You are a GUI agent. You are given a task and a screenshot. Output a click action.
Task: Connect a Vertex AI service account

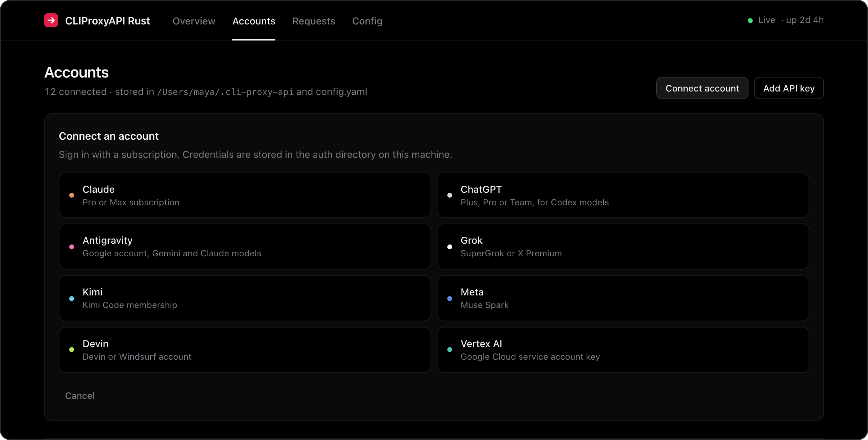(623, 350)
